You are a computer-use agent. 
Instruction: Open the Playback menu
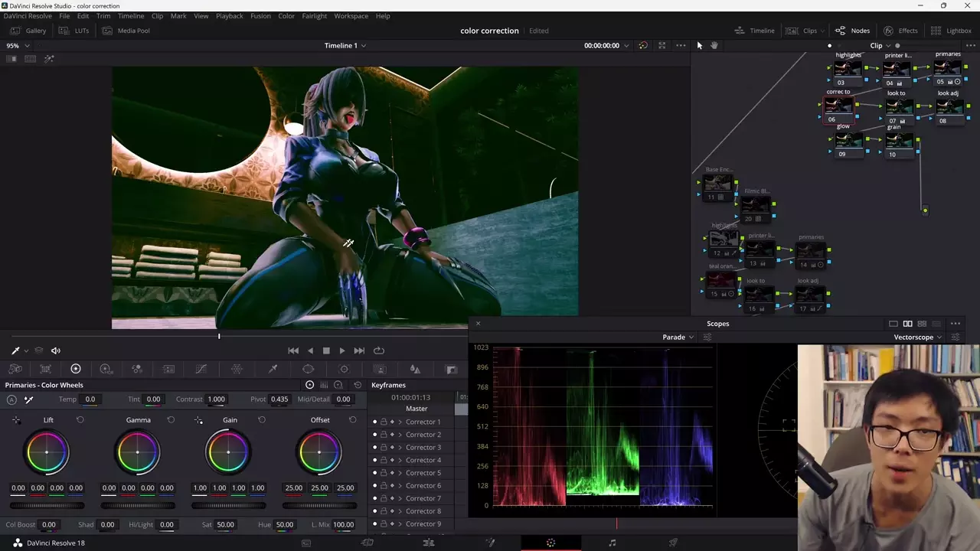point(229,16)
